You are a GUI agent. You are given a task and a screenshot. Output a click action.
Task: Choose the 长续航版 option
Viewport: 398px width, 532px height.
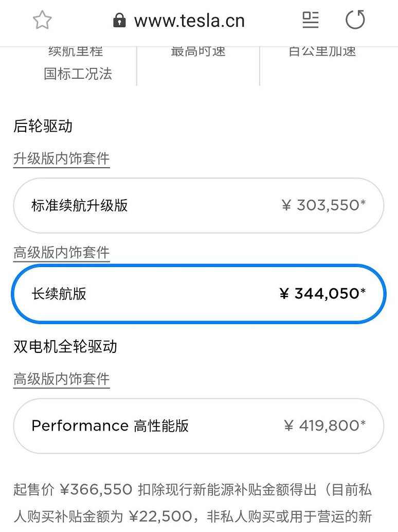coord(198,294)
